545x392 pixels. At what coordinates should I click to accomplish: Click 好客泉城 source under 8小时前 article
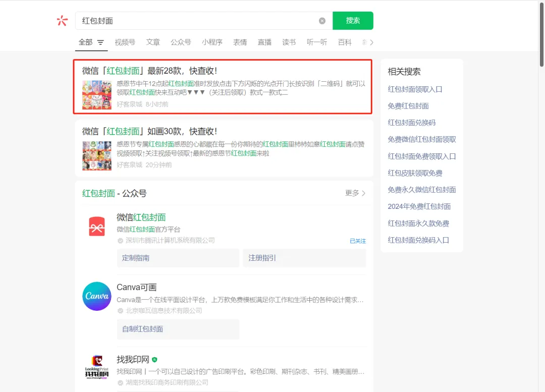click(x=129, y=104)
